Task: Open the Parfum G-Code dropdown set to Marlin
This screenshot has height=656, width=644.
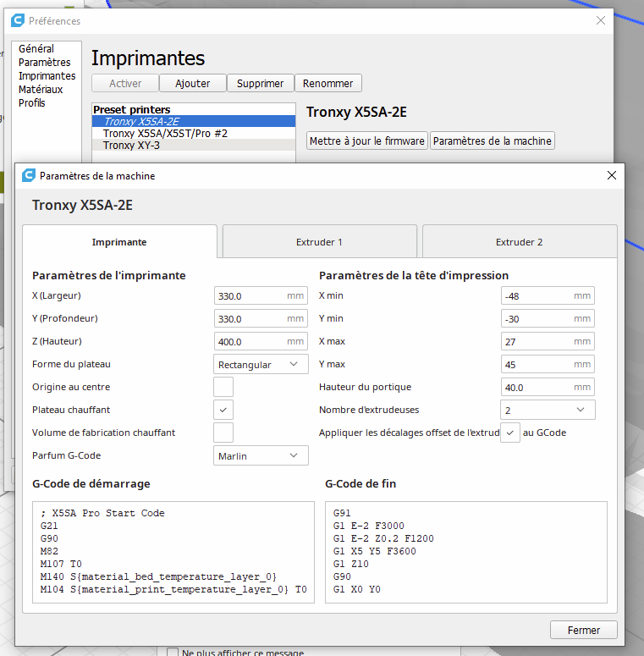Action: pyautogui.click(x=261, y=455)
